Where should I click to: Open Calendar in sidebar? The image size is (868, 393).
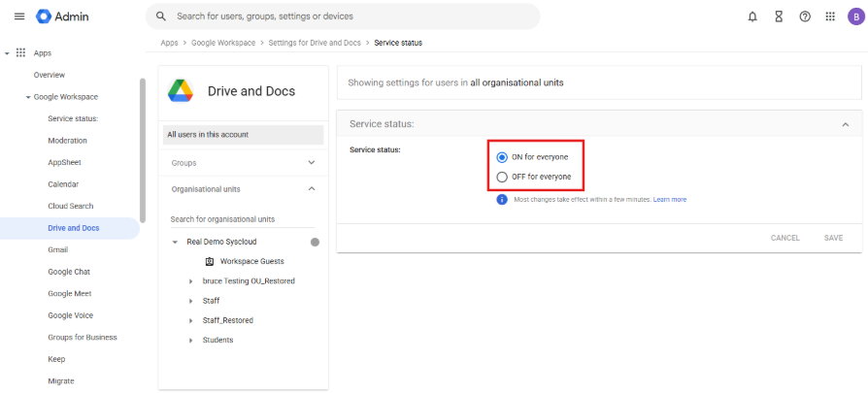[x=63, y=184]
